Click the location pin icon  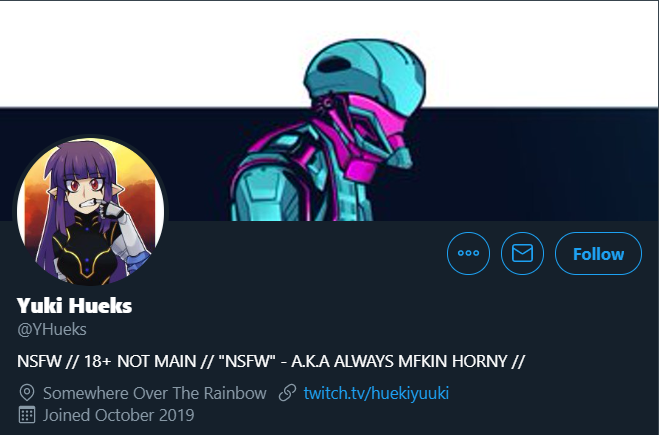click(x=27, y=393)
